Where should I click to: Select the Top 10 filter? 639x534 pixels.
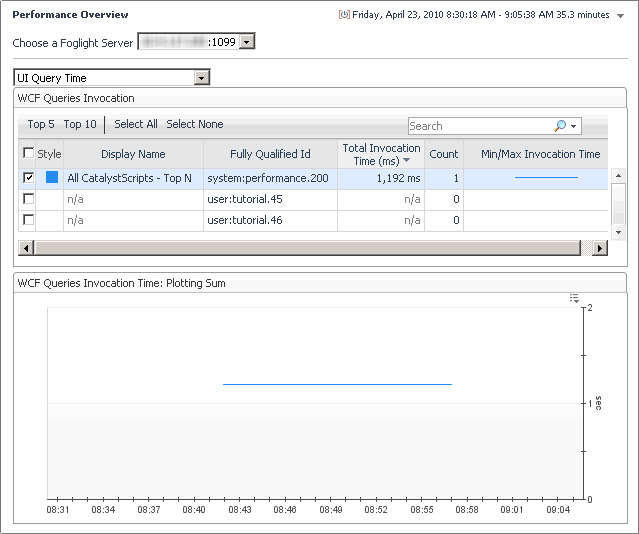80,124
